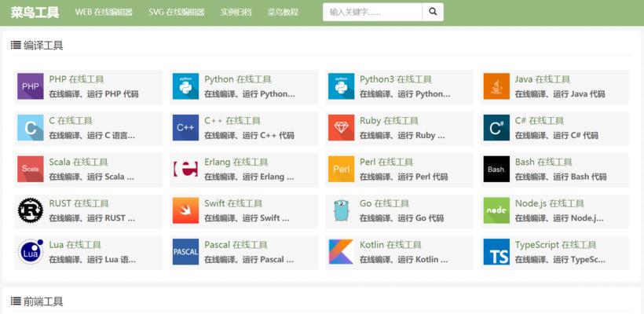Go to the 菜鸟工具 site logo
The image size is (644, 314).
click(x=35, y=13)
